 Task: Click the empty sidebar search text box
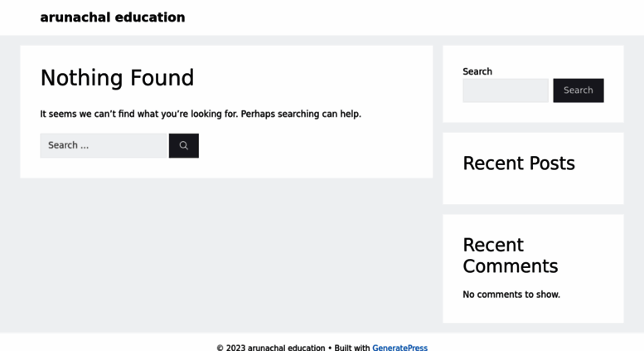point(506,90)
